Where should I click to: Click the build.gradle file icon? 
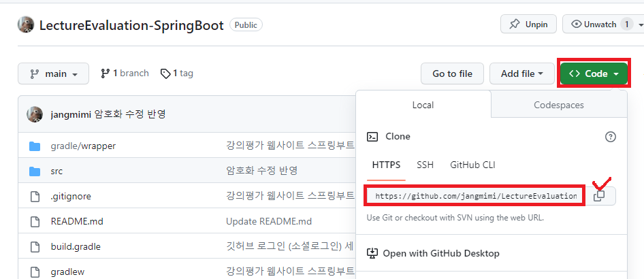[35, 246]
